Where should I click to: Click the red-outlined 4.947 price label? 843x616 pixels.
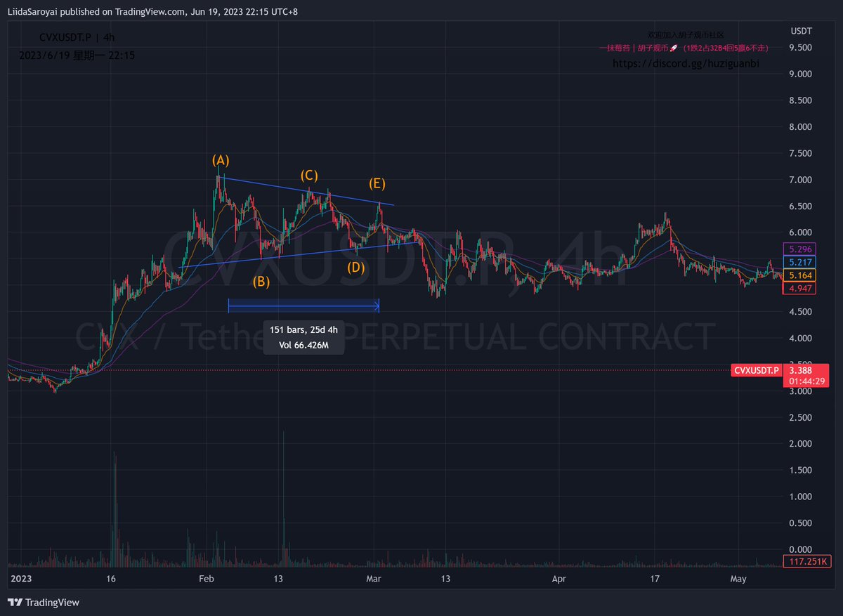pos(799,289)
